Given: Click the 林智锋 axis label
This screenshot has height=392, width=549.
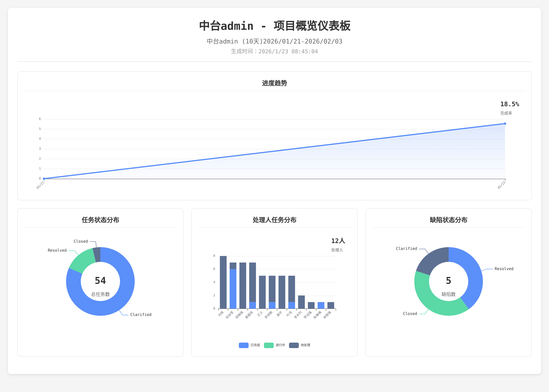Looking at the screenshot, I should pyautogui.click(x=327, y=315).
